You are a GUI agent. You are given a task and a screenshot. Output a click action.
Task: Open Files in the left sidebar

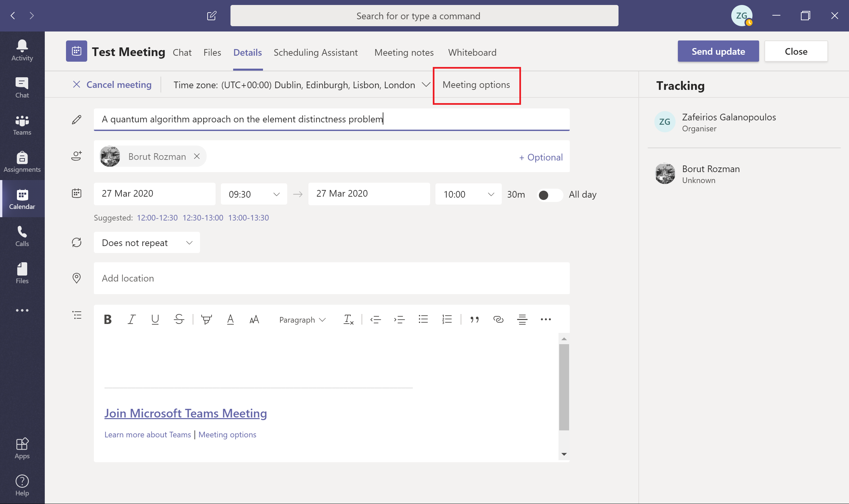coord(22,274)
